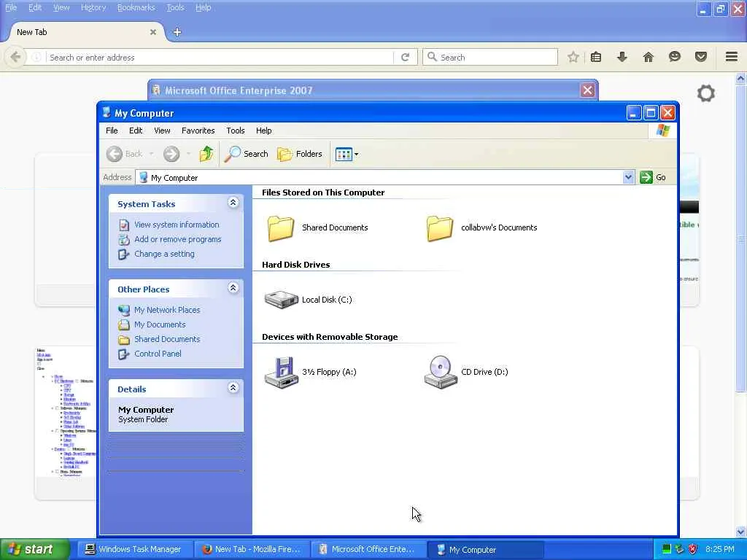Click the Up folder arrow in My Computer

tap(206, 154)
